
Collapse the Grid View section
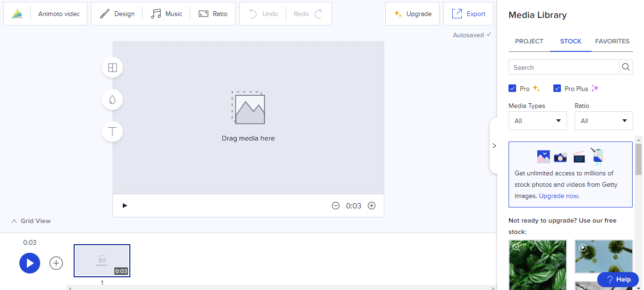tap(31, 221)
